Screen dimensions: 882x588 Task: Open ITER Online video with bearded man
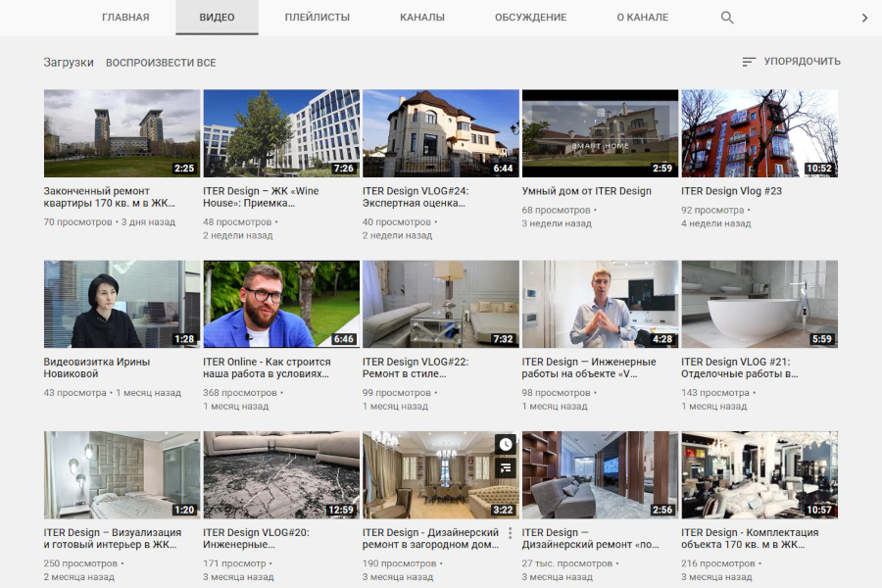[281, 304]
